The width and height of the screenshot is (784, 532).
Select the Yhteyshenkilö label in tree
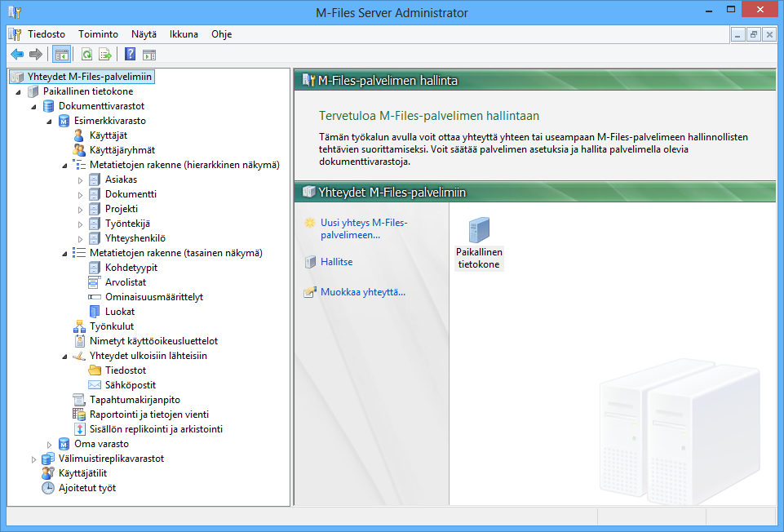tap(135, 238)
